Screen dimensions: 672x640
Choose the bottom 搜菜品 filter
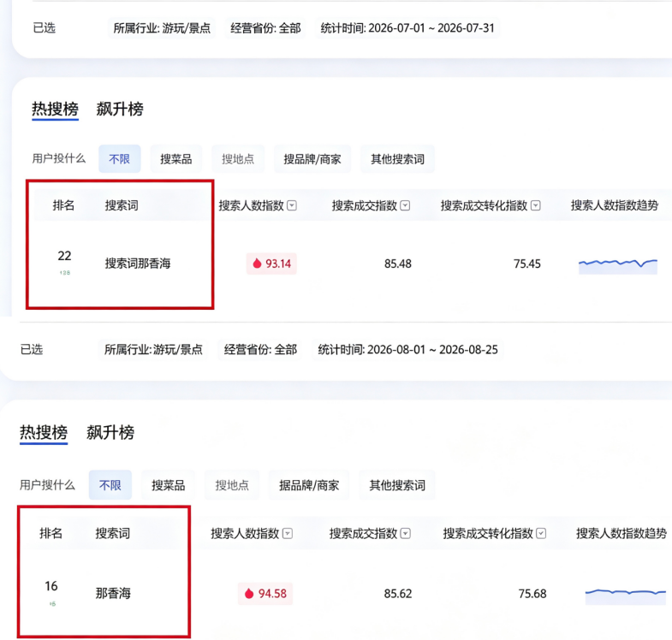tap(168, 485)
